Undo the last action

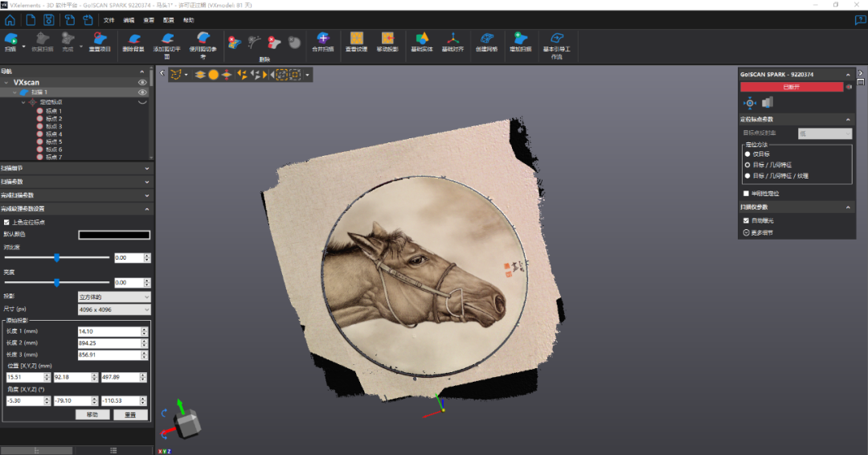(70, 20)
